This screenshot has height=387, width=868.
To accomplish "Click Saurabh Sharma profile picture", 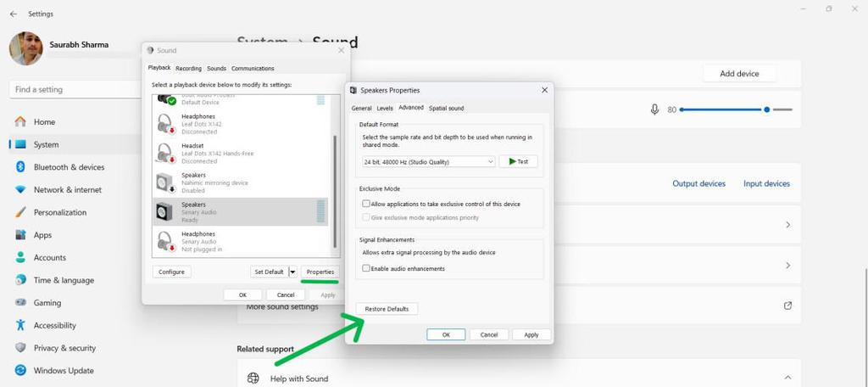I will [26, 48].
